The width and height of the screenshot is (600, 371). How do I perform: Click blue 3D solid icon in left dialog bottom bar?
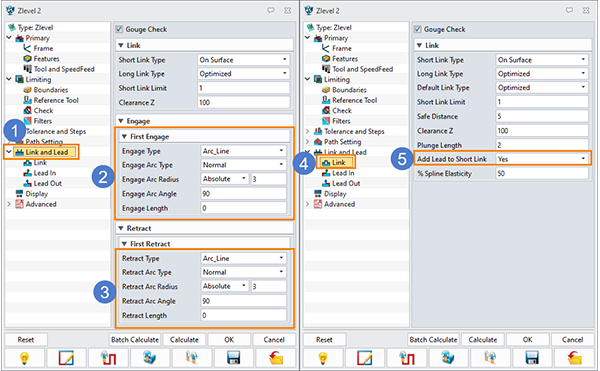(150, 358)
